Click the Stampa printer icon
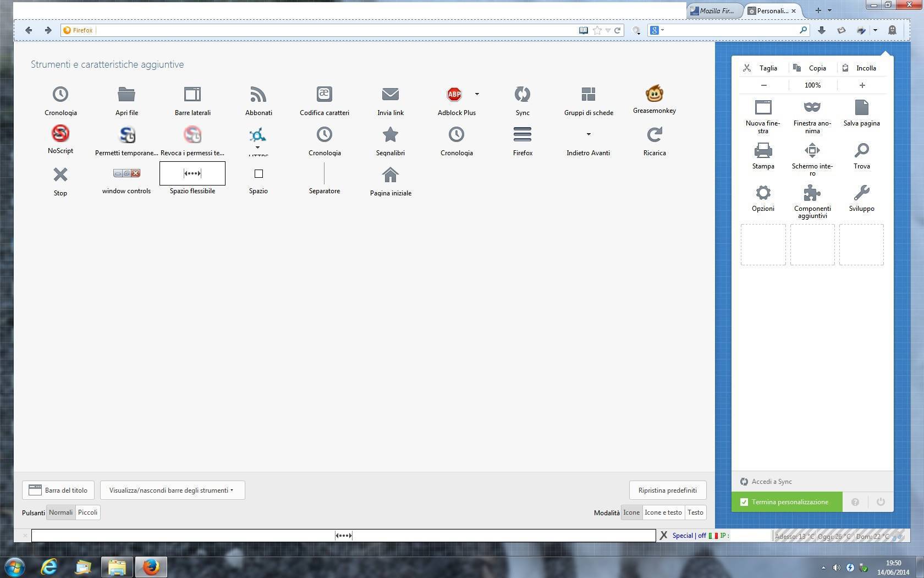 pos(763,150)
